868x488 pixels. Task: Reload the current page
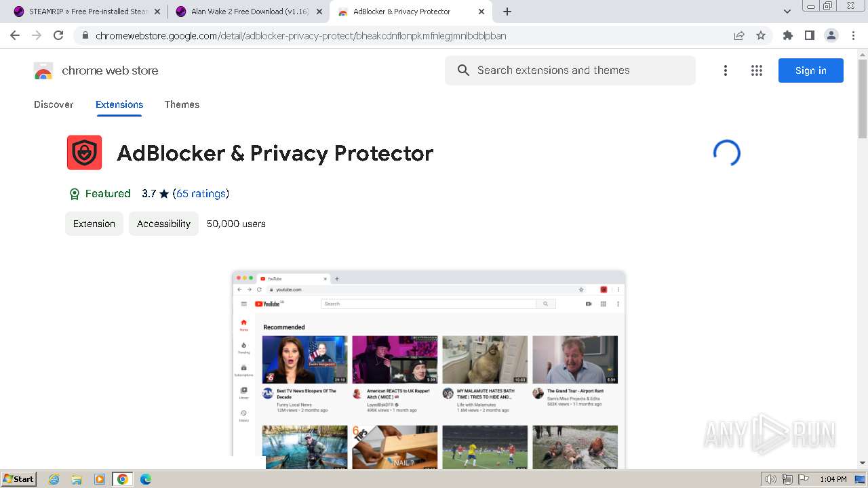[x=58, y=35]
